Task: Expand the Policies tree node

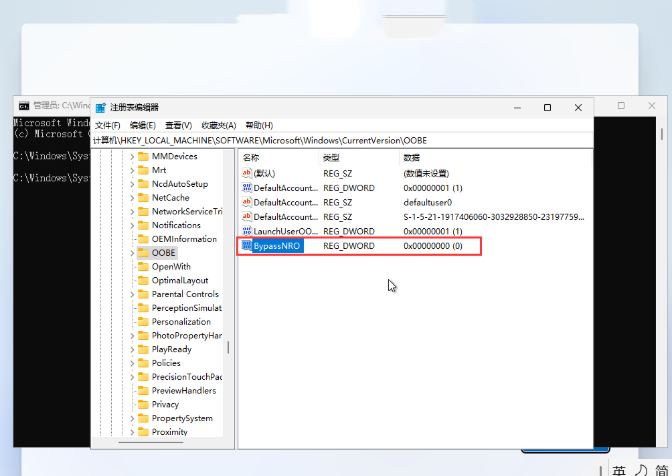Action: (x=132, y=363)
